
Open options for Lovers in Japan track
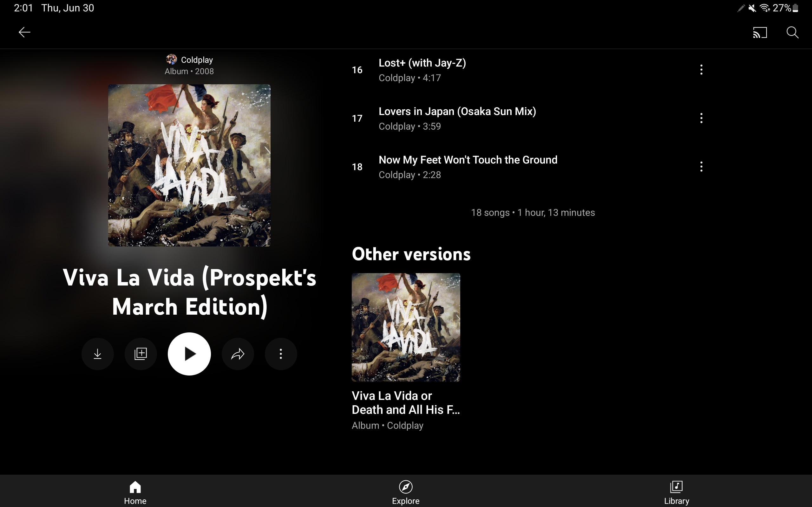[701, 118]
